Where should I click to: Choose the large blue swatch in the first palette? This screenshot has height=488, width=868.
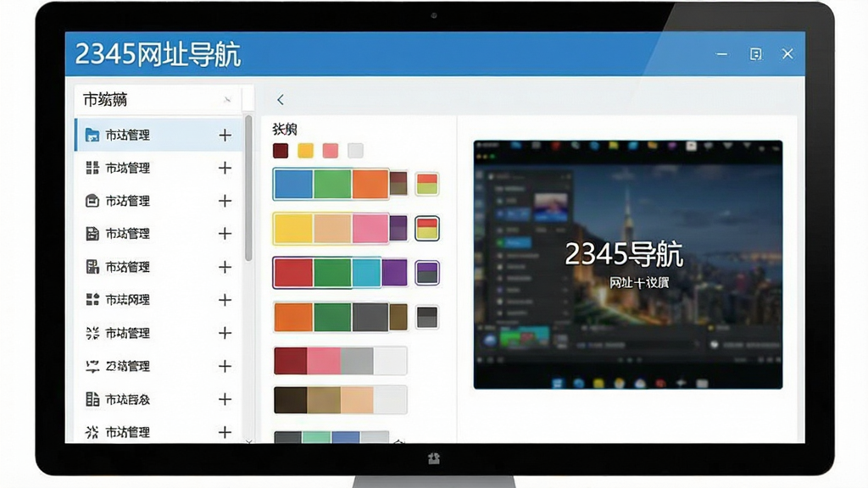pos(293,184)
